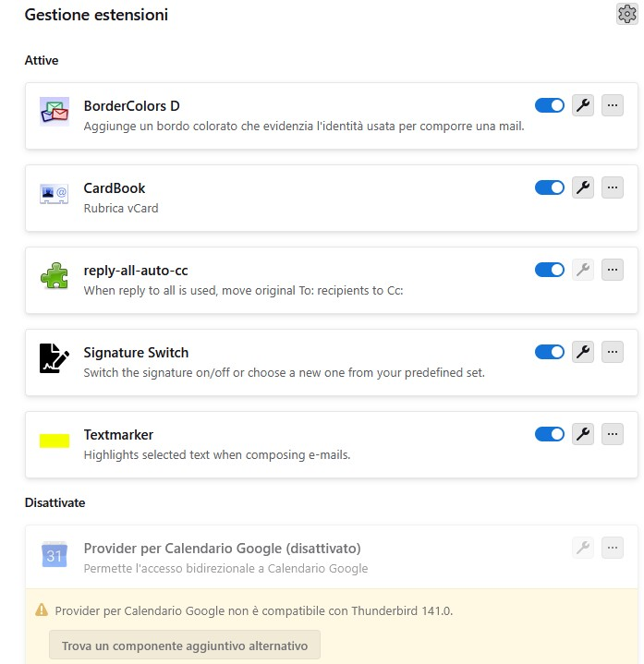Open CardBook preferences wrench icon

click(582, 187)
